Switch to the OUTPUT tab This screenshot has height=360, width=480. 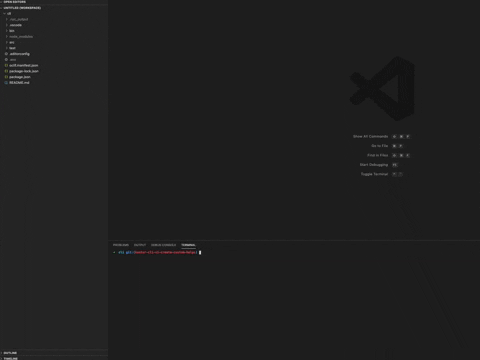[140, 245]
